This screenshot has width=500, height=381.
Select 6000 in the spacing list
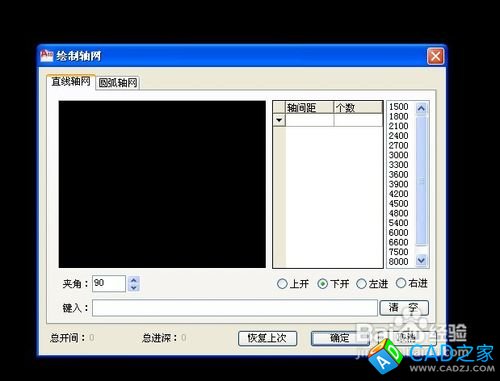click(398, 232)
